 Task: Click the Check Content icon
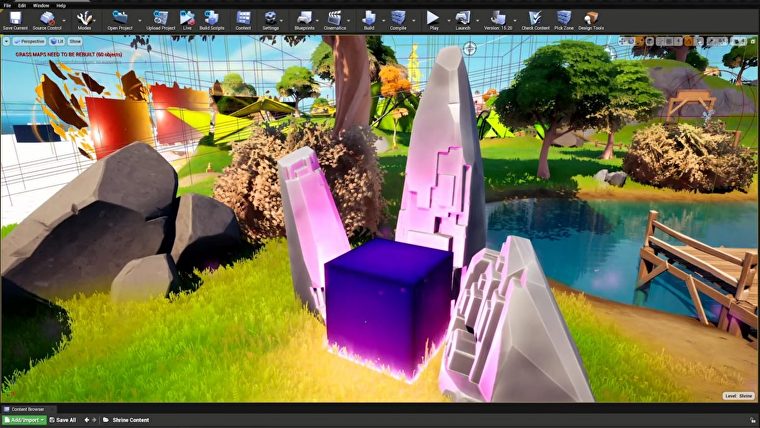click(x=535, y=21)
